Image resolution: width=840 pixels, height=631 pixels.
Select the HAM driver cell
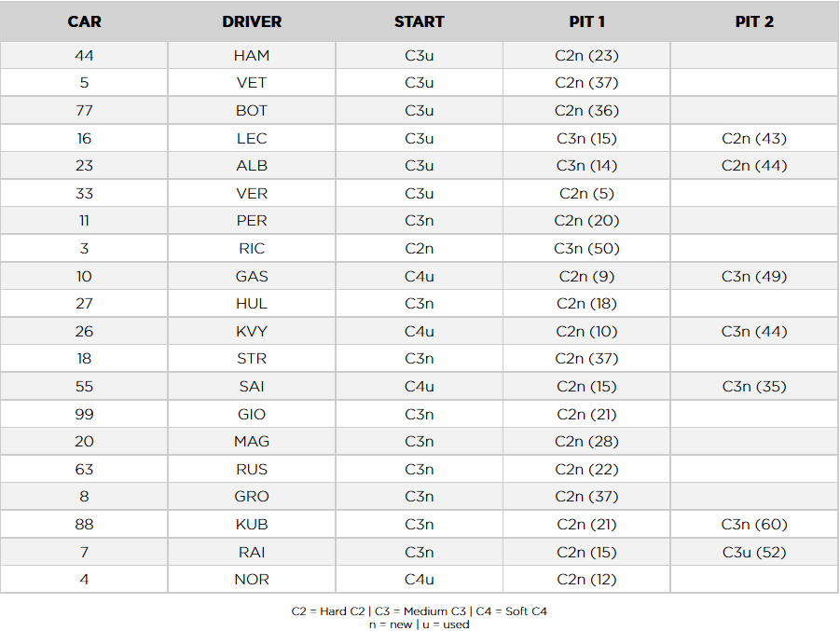(x=252, y=55)
